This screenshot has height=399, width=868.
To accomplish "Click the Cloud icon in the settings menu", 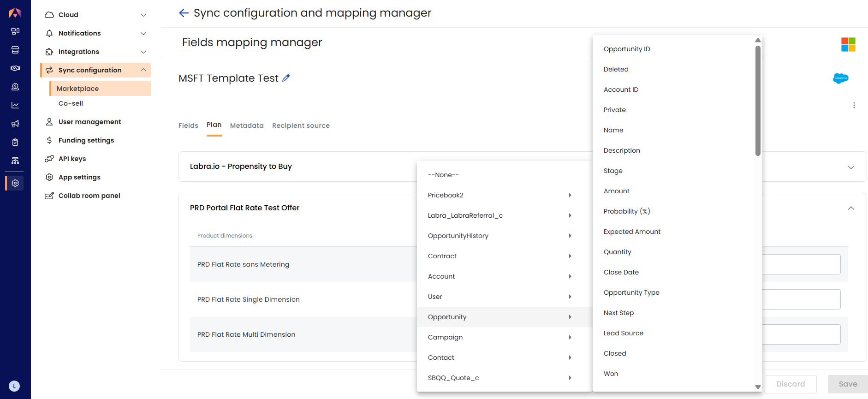I will (49, 15).
